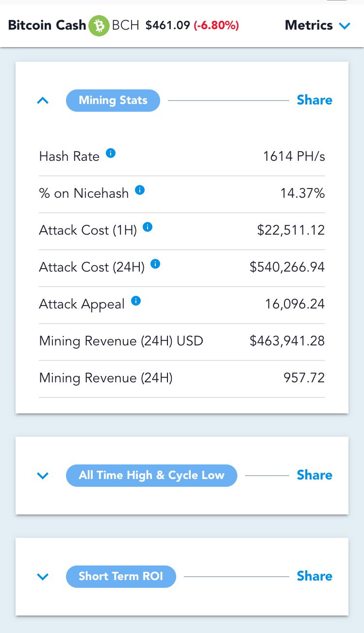Viewport: 364px width, 633px height.
Task: Share the All Time High & Cycle Low card
Action: coord(314,475)
